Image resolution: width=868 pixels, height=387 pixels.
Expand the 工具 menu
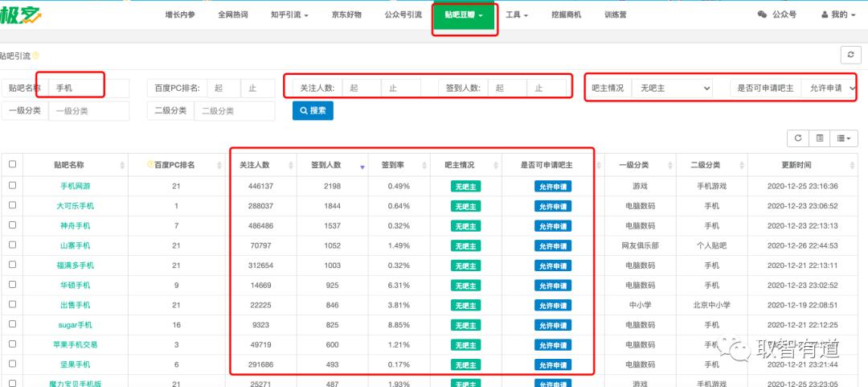(x=516, y=15)
